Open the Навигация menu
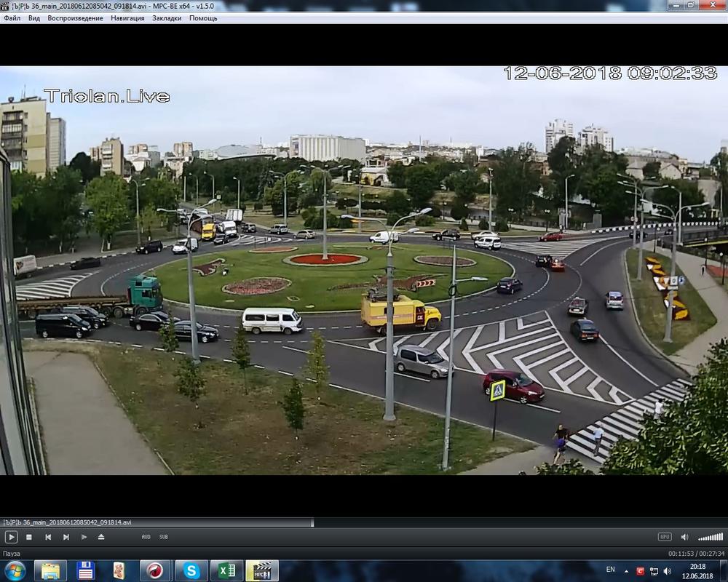Viewport: 728px width, 582px height. click(127, 18)
